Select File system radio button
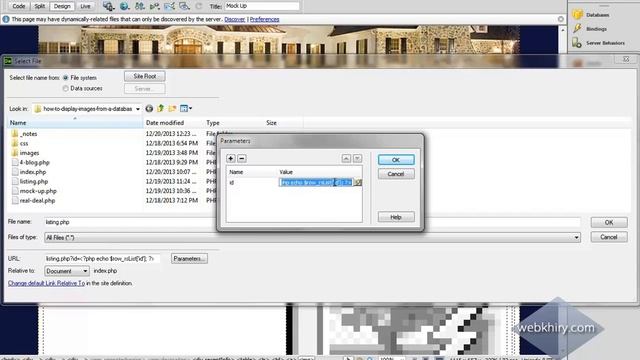Image resolution: width=640 pixels, height=360 pixels. (65, 78)
